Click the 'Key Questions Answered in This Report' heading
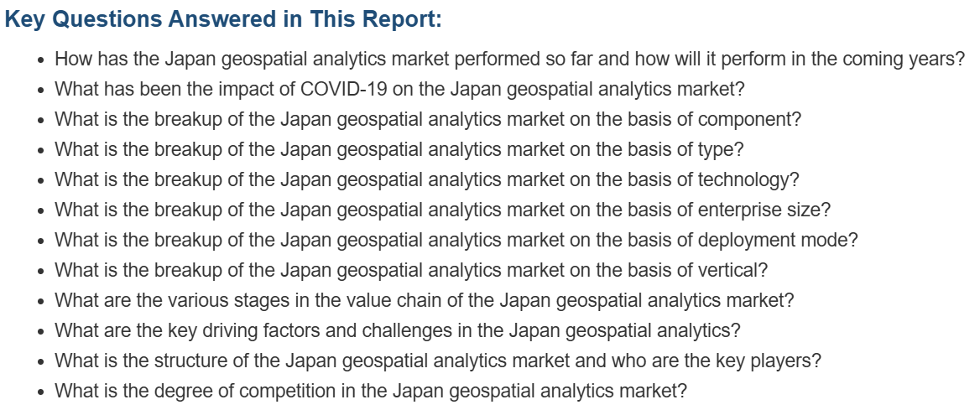Image resolution: width=980 pixels, height=410 pixels. tap(223, 18)
